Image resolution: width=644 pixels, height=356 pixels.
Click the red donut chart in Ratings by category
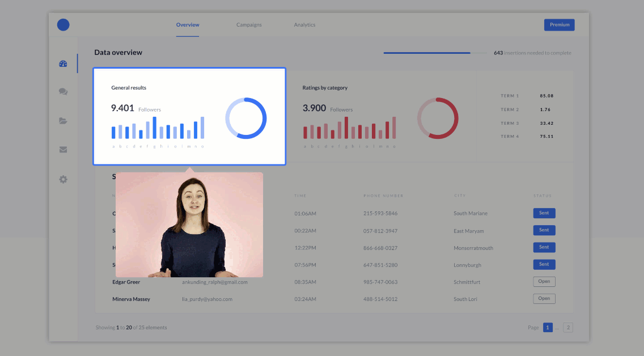coord(438,118)
